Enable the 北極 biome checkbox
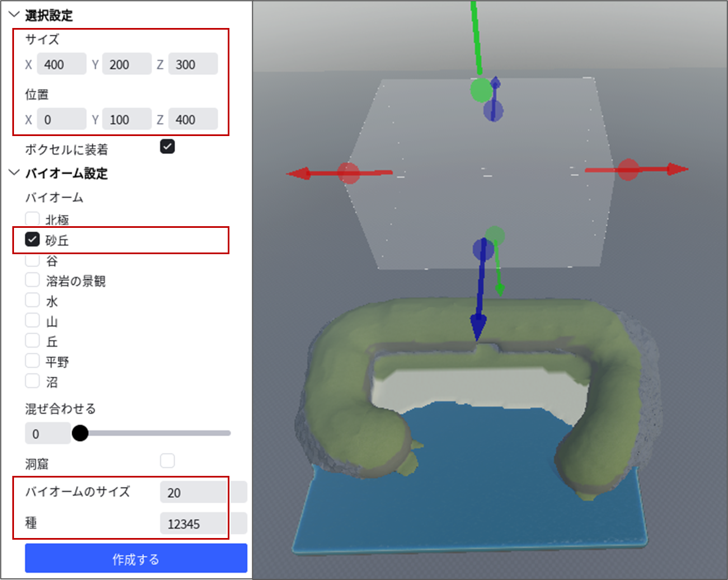The width and height of the screenshot is (728, 580). click(x=32, y=218)
